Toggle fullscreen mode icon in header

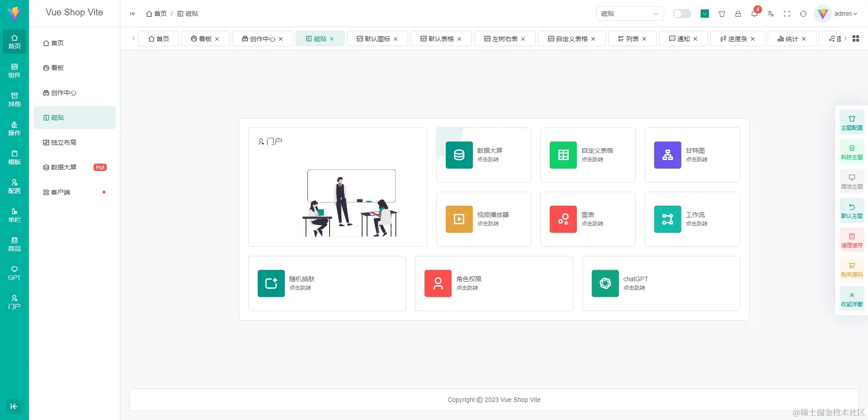pos(787,14)
